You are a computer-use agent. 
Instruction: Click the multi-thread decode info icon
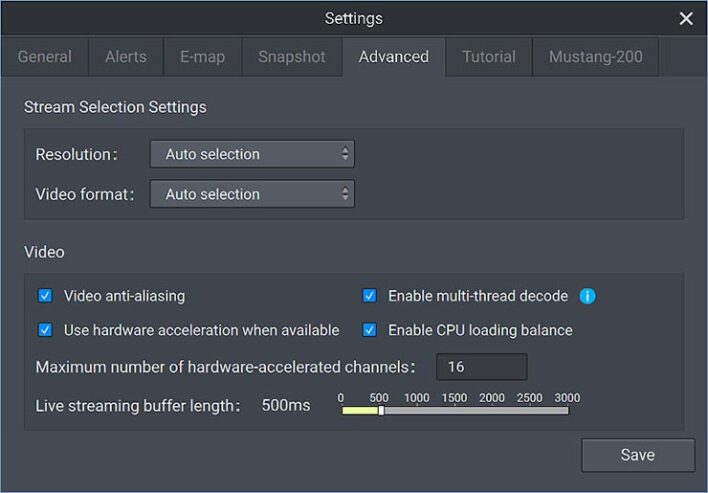pos(588,296)
